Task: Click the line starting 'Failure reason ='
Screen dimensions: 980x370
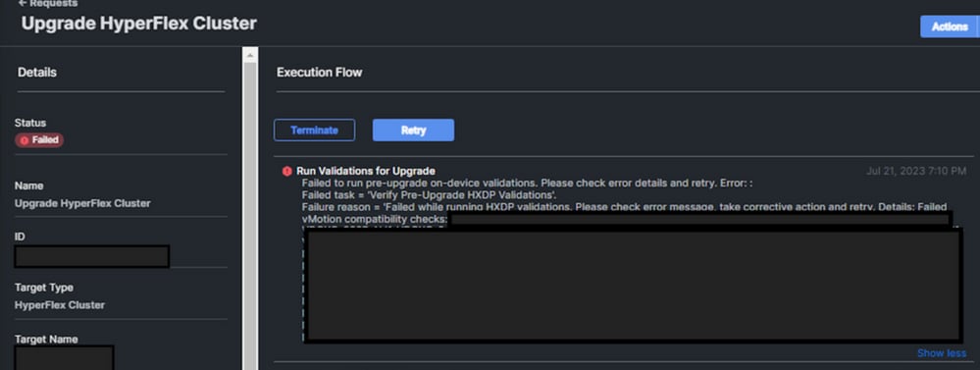Action: tap(624, 207)
